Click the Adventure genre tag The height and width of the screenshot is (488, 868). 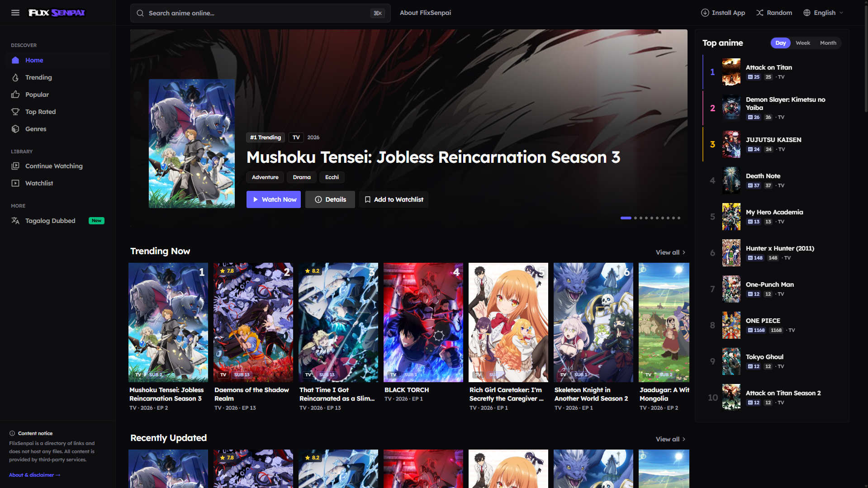tap(265, 177)
